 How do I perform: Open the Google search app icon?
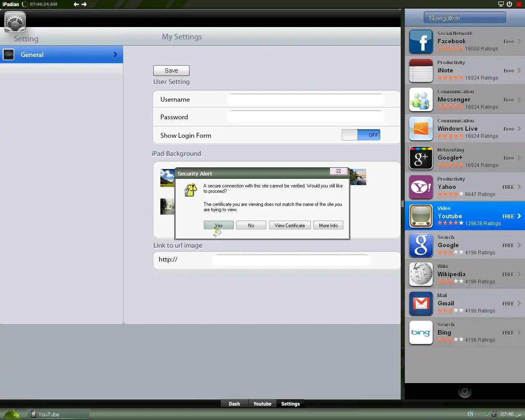[x=421, y=245]
